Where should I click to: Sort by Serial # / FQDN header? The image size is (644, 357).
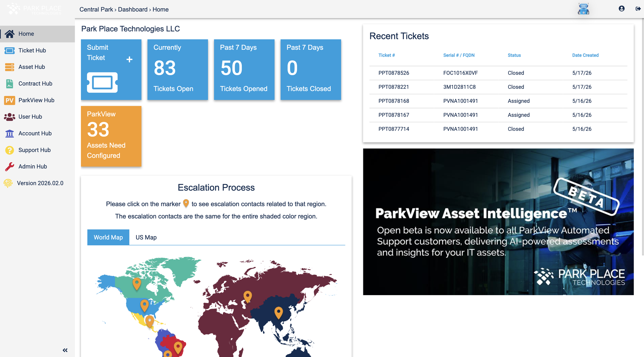(x=459, y=55)
